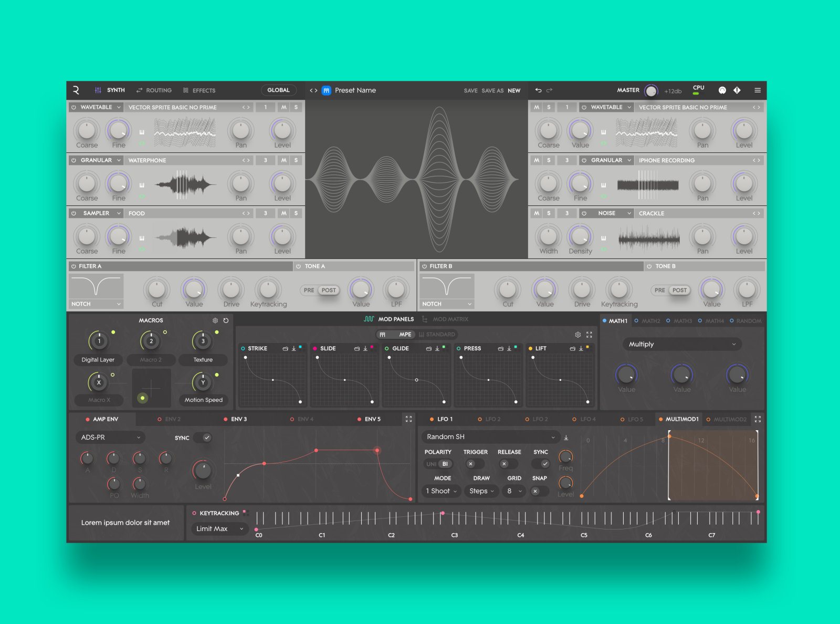
Task: Open the gear settings in the MPE panel
Action: coord(578,335)
